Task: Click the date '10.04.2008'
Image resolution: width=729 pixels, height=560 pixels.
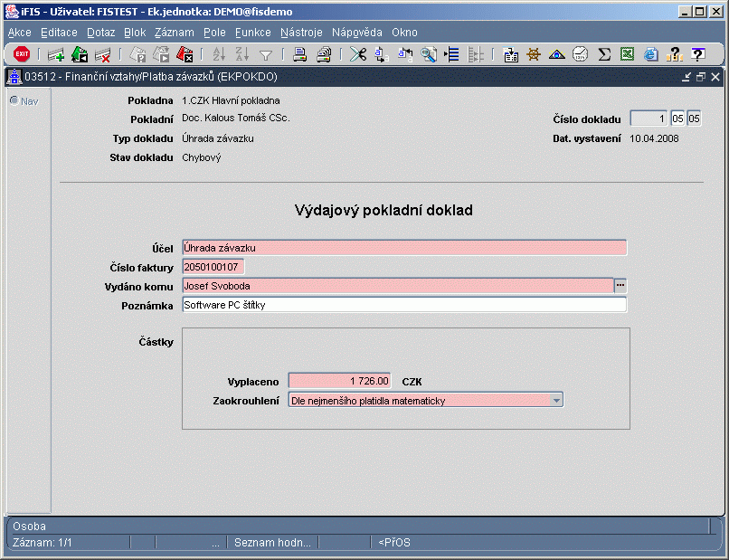Action: click(x=654, y=138)
